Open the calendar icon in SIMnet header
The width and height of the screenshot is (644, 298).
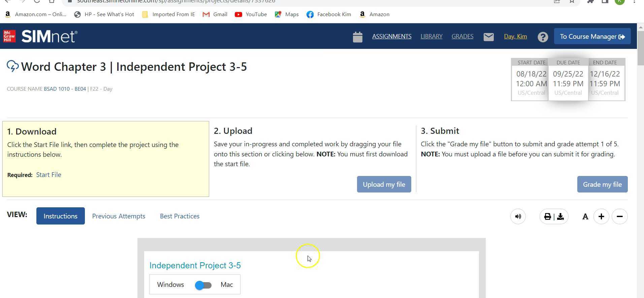click(x=357, y=37)
